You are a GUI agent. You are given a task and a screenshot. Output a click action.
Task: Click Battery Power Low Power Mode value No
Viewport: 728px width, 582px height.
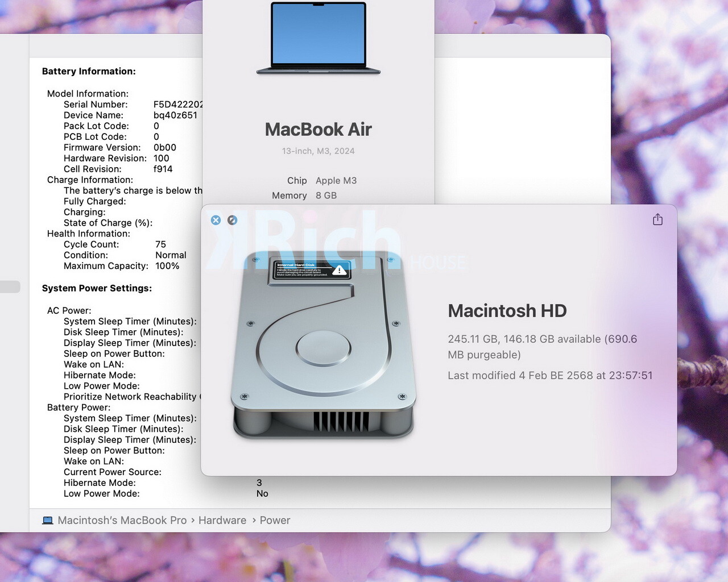point(262,493)
